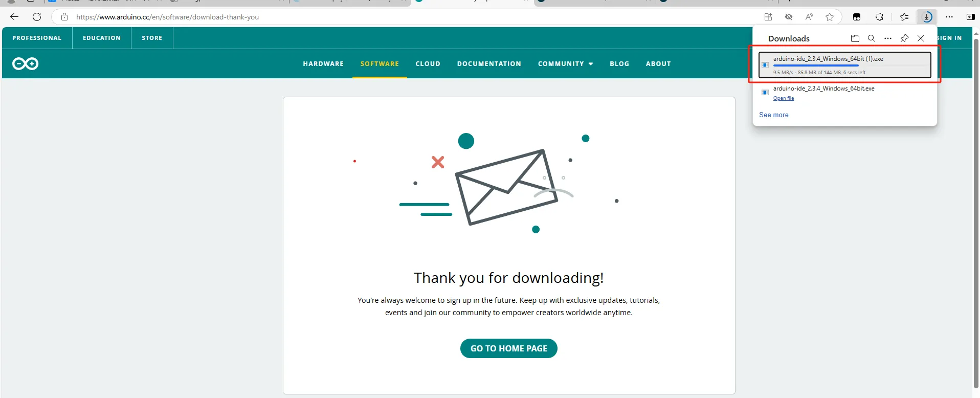Open the browser sidebar icon
This screenshot has width=980, height=398.
click(x=970, y=17)
